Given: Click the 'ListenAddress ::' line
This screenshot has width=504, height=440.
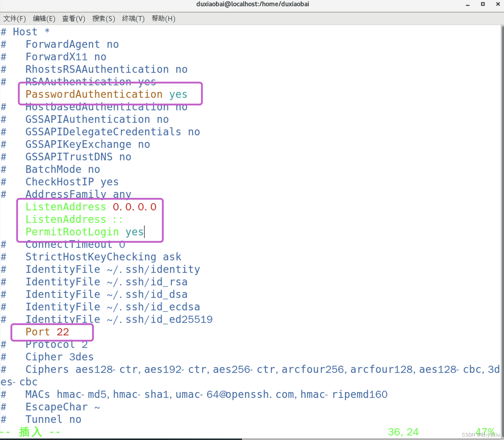Looking at the screenshot, I should click(74, 219).
